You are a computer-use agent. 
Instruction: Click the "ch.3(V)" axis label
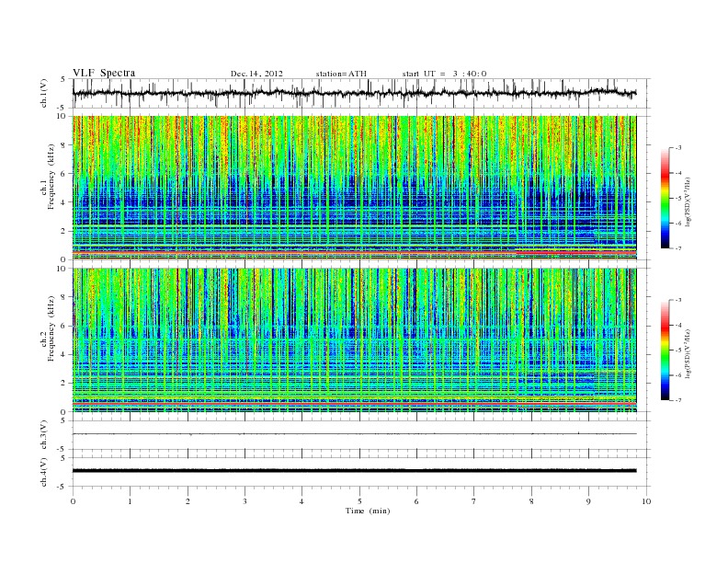click(x=44, y=435)
